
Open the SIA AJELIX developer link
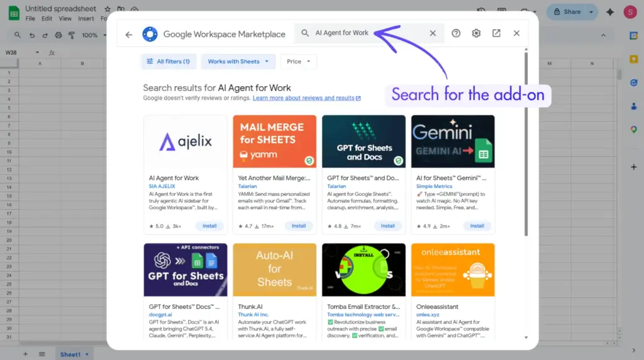coord(162,187)
